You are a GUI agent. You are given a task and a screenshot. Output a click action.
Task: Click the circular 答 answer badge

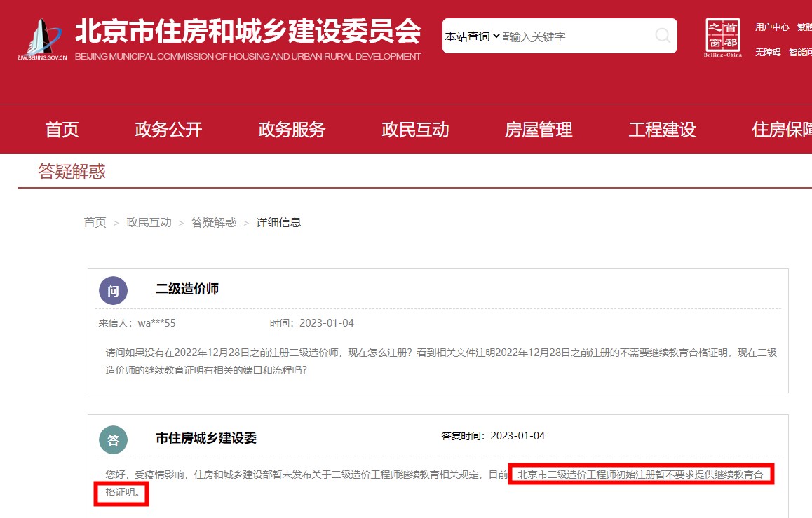click(x=113, y=439)
